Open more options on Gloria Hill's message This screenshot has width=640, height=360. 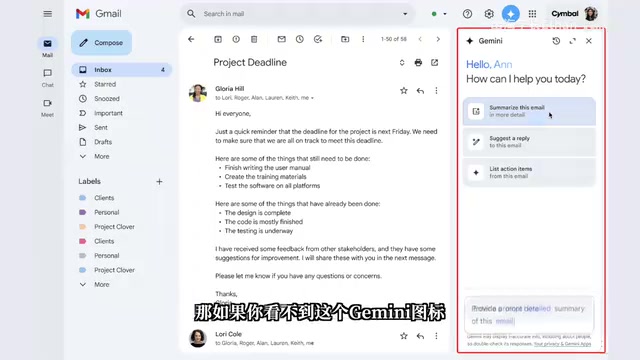click(436, 91)
